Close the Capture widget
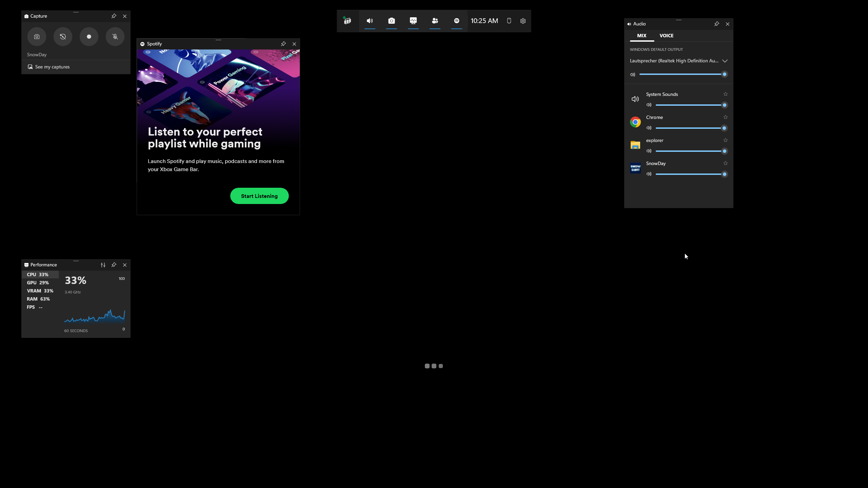The height and width of the screenshot is (488, 868). (125, 16)
